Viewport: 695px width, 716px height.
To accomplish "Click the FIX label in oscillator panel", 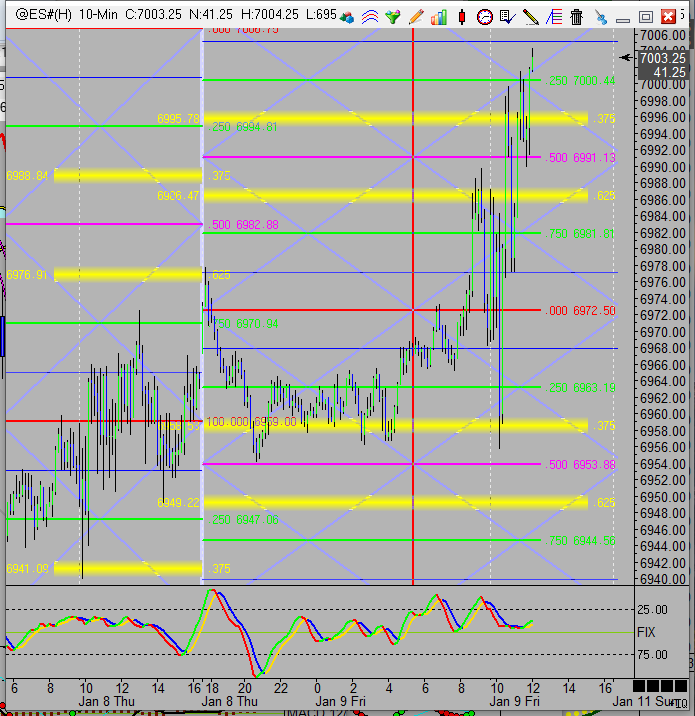I will coord(647,632).
